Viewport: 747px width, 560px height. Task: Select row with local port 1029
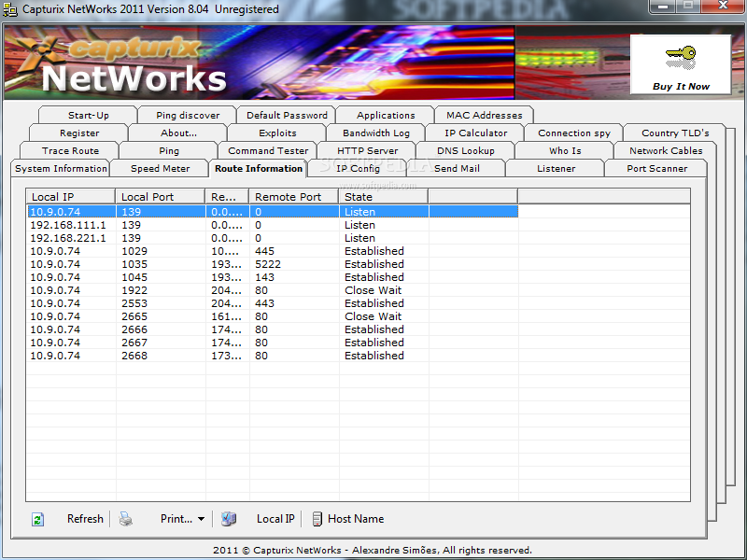273,251
